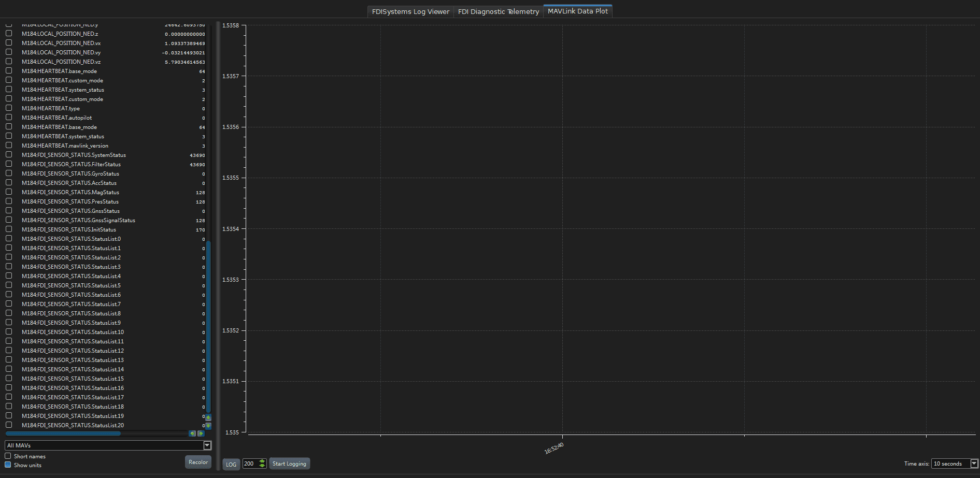Click the list scroll down arrow

[208, 426]
